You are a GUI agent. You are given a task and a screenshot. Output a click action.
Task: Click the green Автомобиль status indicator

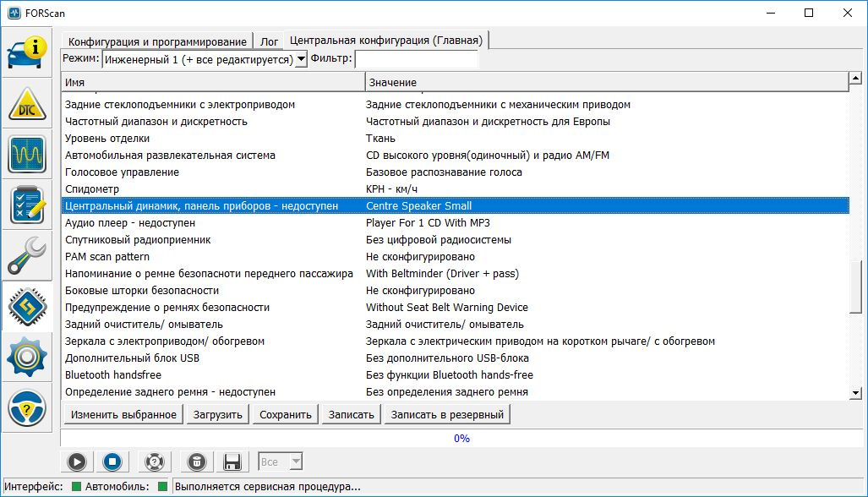[163, 487]
